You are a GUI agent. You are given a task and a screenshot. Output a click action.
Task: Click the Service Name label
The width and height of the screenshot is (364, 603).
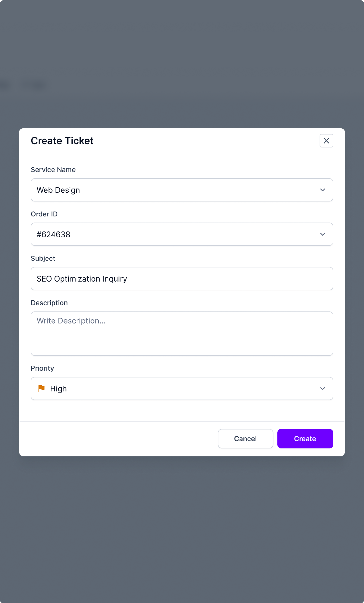(x=53, y=170)
